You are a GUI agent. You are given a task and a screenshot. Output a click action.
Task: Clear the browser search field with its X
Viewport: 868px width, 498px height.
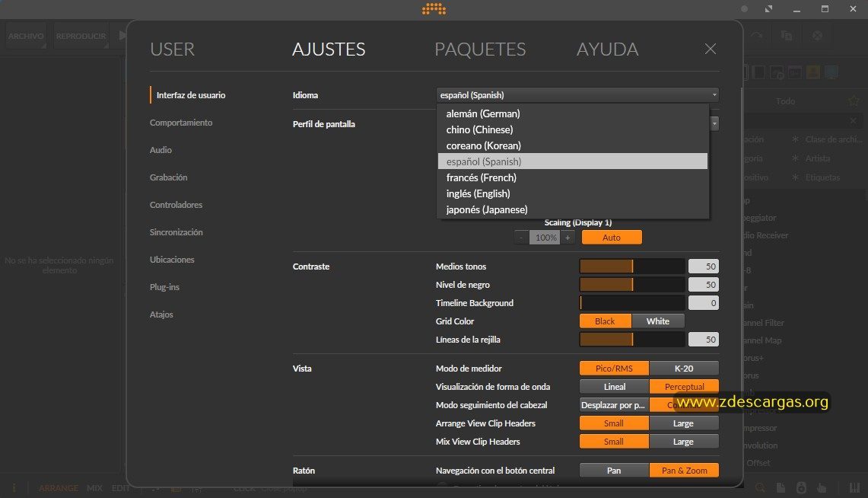(853, 120)
